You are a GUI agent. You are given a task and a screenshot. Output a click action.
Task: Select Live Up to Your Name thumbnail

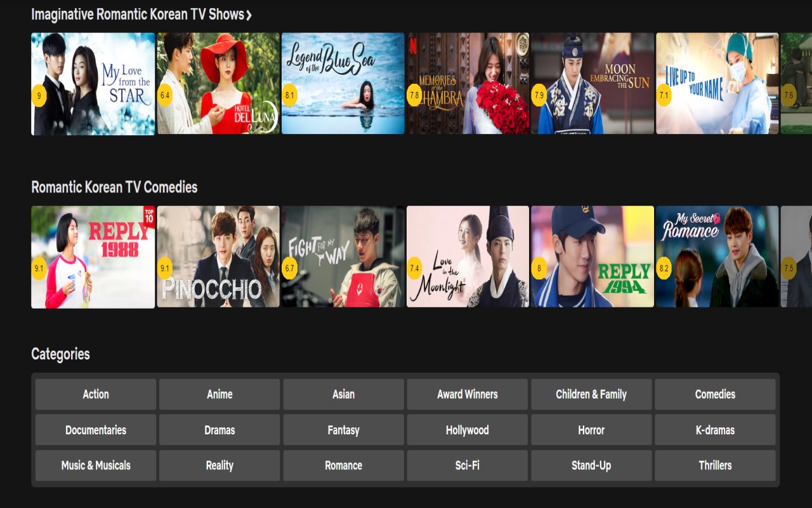point(717,84)
